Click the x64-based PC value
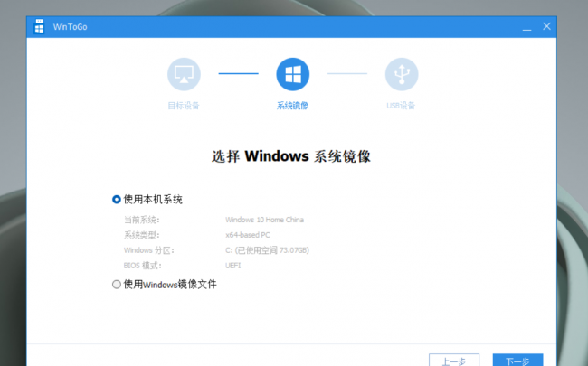This screenshot has height=366, width=588. (248, 235)
